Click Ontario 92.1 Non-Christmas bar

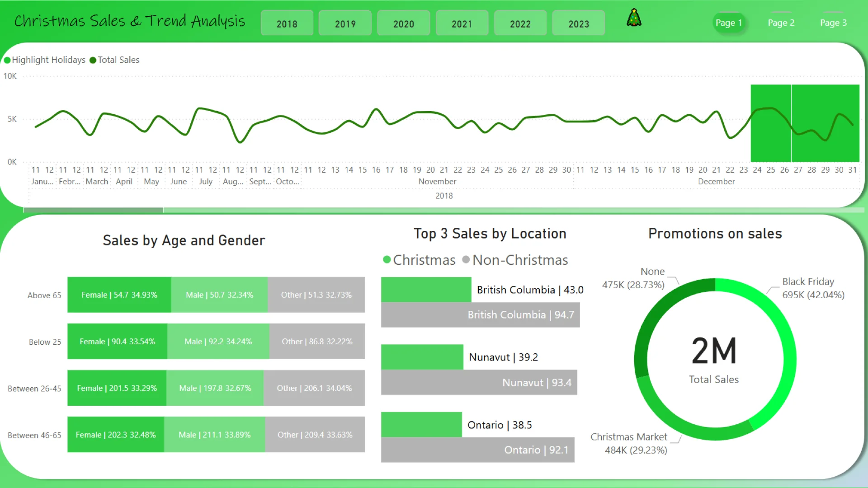478,450
